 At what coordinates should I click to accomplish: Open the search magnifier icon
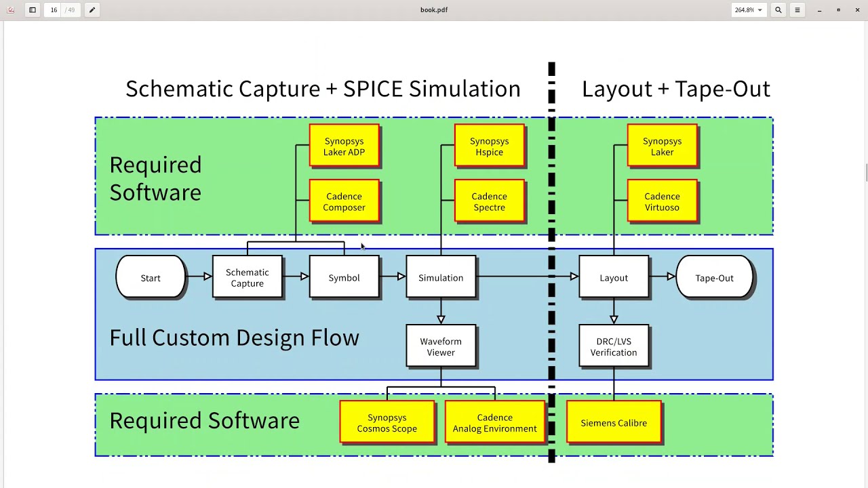[778, 10]
